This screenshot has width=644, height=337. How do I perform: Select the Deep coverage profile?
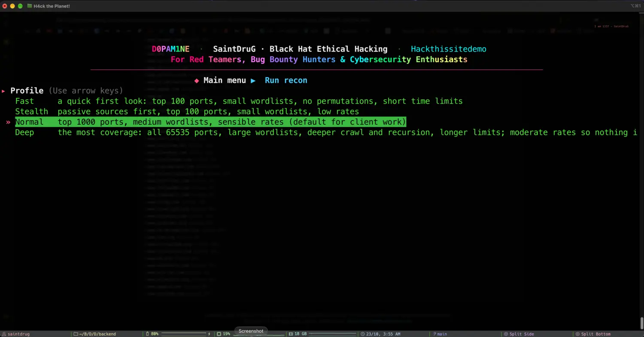[x=326, y=132]
